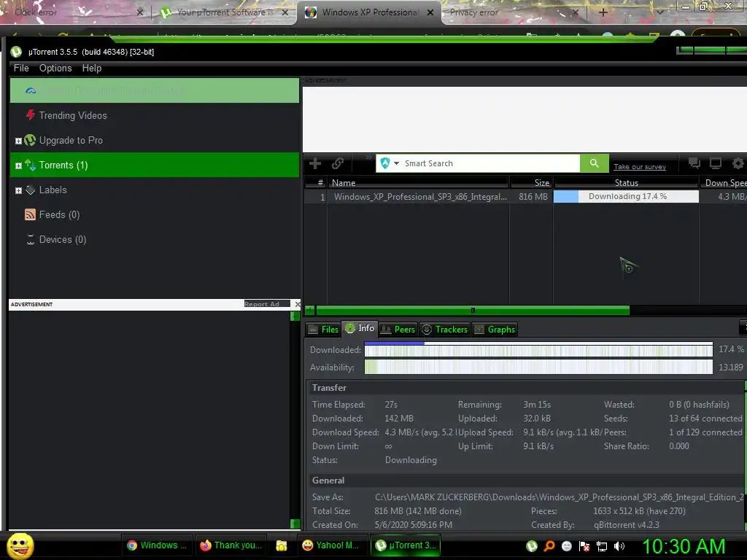Click the horizontal green scrollbar under torrent list

click(473, 311)
